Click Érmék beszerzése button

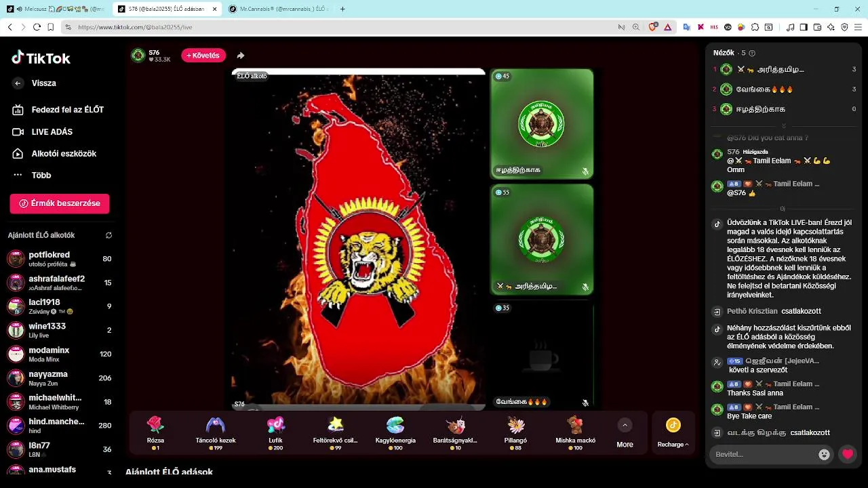tap(60, 203)
